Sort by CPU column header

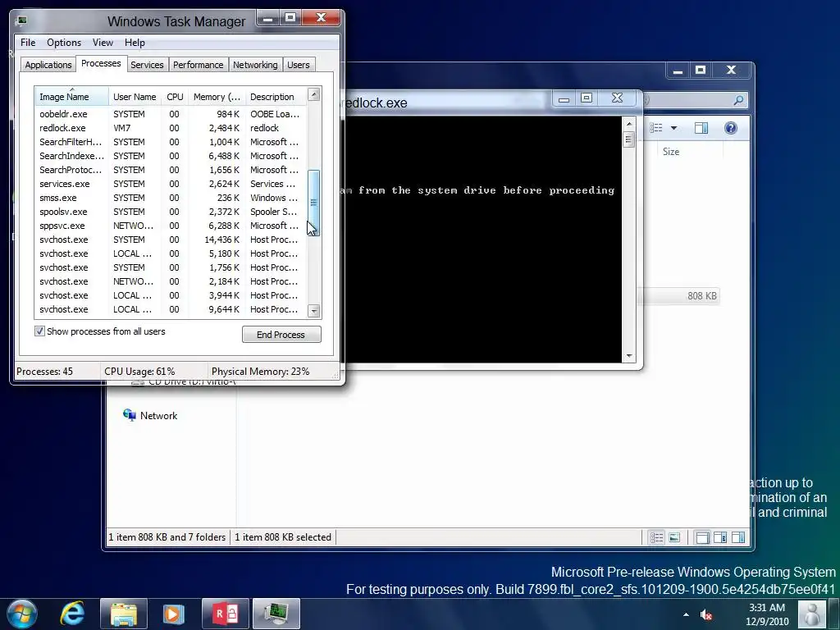(x=175, y=97)
